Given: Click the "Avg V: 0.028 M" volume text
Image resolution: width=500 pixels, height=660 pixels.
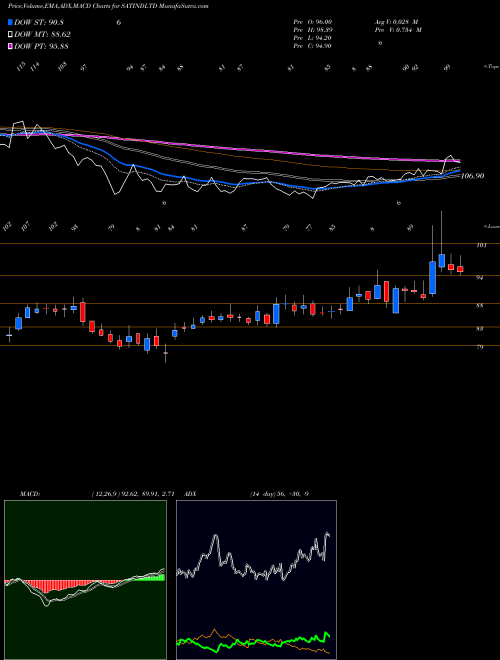Looking at the screenshot, I should [396, 22].
